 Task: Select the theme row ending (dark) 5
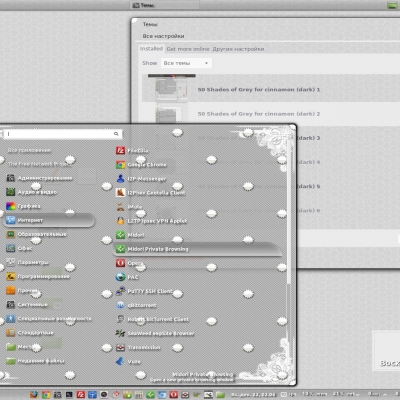(308, 186)
